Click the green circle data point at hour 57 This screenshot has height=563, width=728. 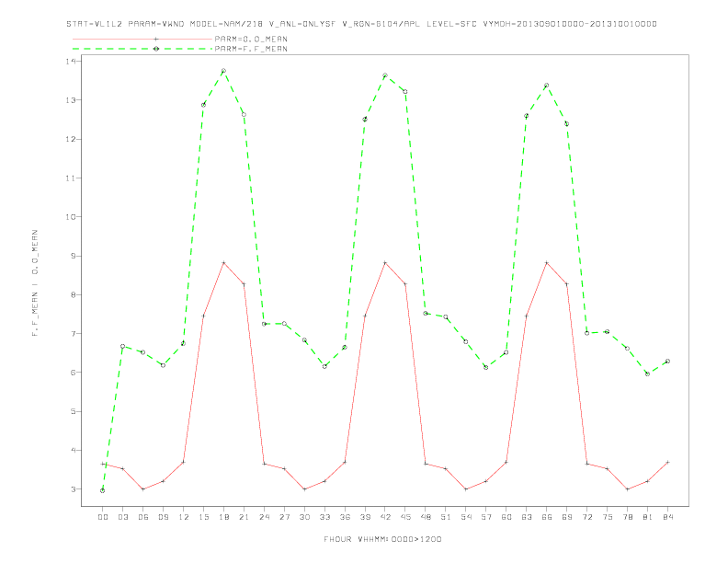point(486,367)
